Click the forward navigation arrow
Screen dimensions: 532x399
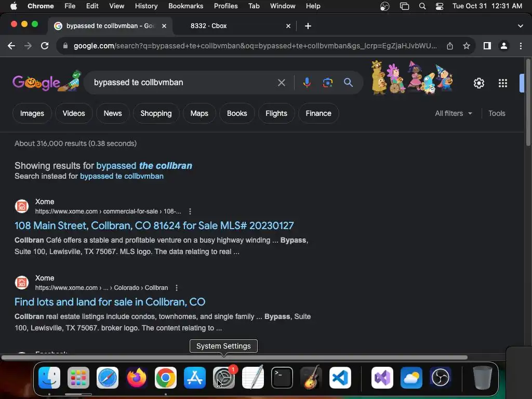tap(28, 46)
